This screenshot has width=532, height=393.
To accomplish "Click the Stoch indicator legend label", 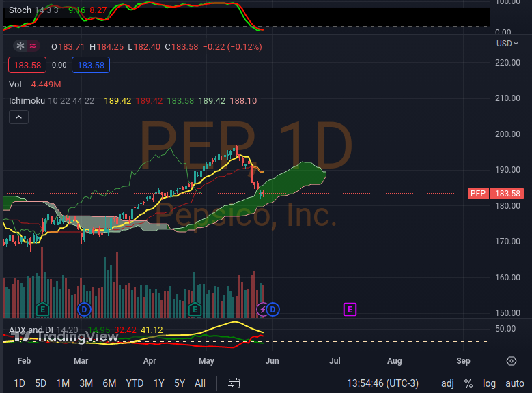I will point(20,10).
